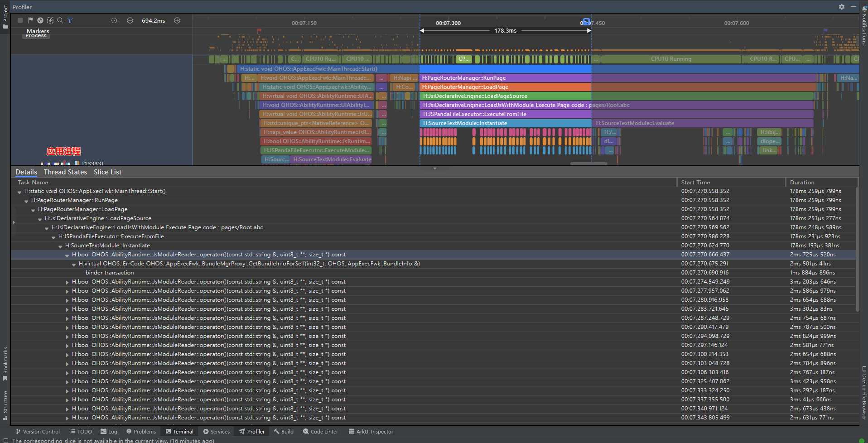Image resolution: width=868 pixels, height=443 pixels.
Task: Switch to the Details tab
Action: point(26,172)
